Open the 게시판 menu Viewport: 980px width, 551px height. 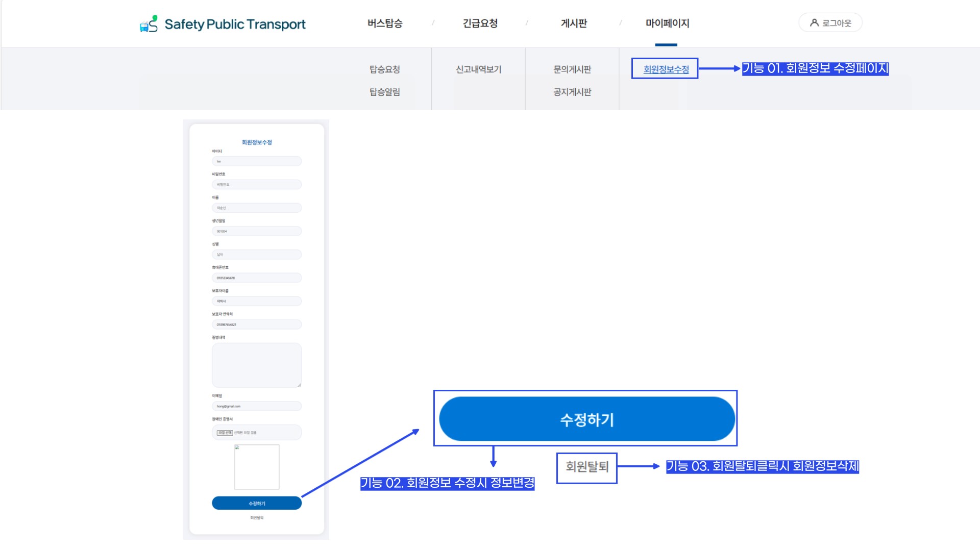coord(574,23)
